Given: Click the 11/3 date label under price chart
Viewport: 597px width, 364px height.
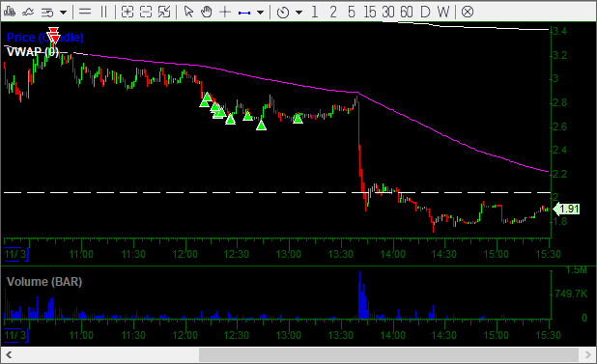Looking at the screenshot, I should tap(15, 254).
